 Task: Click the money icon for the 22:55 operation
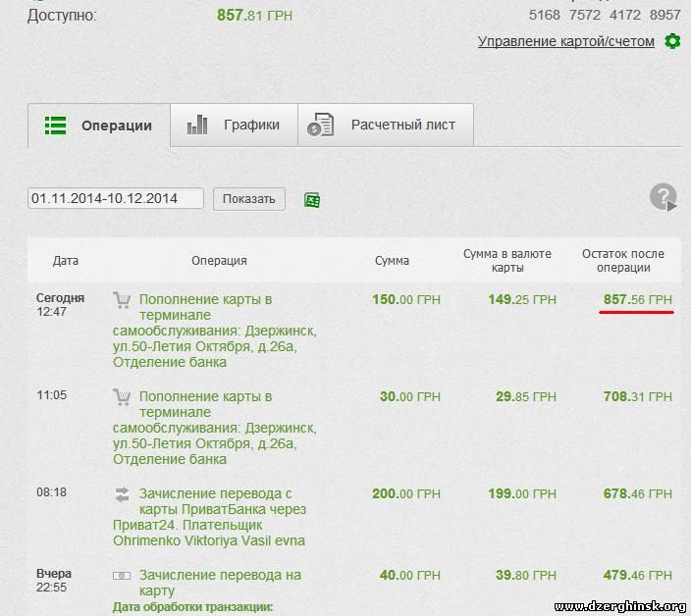tap(122, 576)
